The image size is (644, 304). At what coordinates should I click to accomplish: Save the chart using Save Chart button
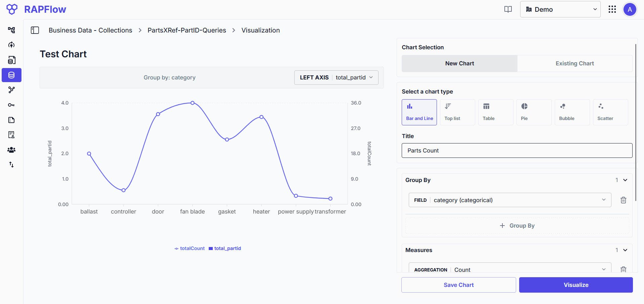click(x=458, y=285)
